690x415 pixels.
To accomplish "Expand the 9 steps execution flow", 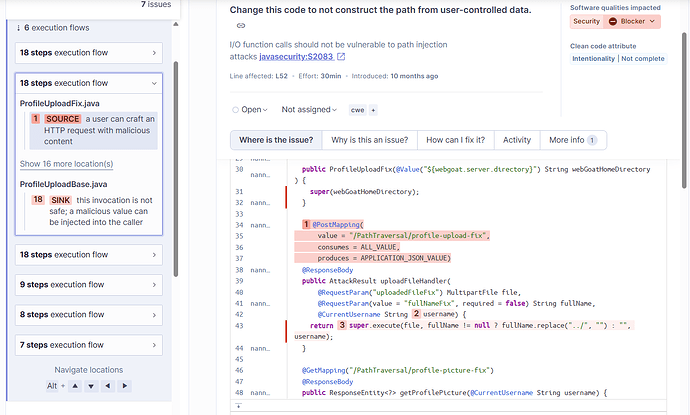I will coord(87,284).
